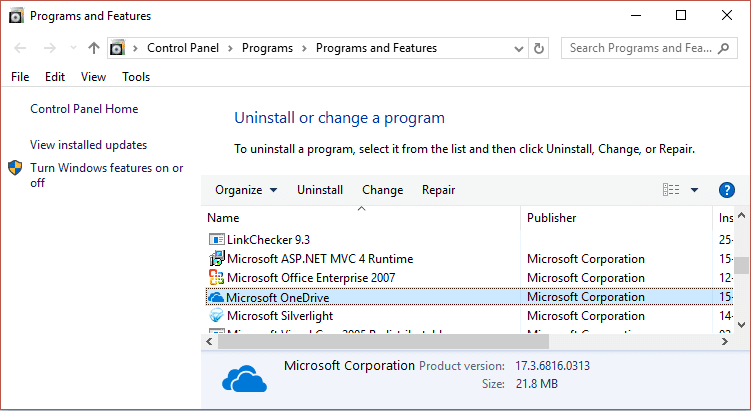Click the Back navigation arrow
This screenshot has height=411, width=751.
20,48
